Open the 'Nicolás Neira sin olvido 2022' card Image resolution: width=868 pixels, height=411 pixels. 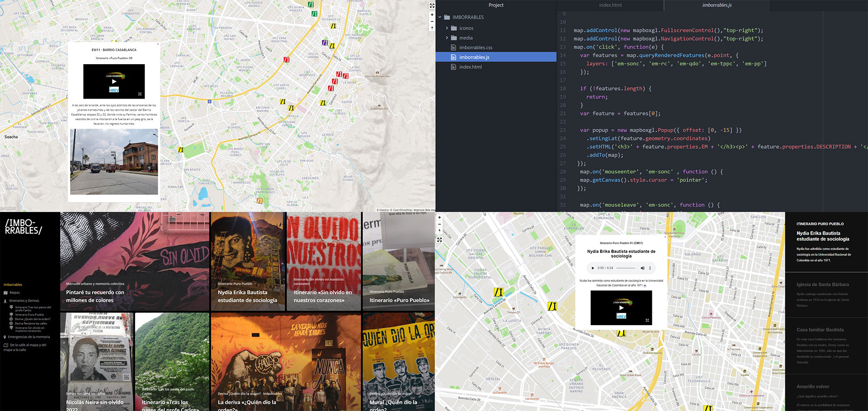click(97, 362)
